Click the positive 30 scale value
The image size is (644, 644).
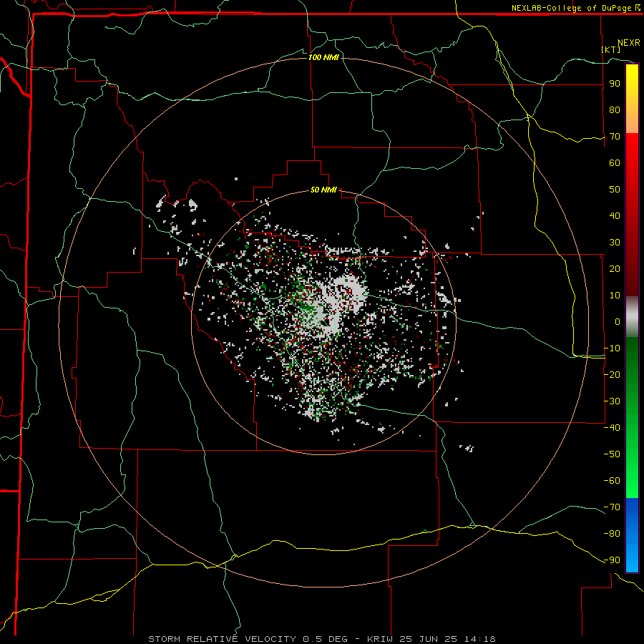(615, 243)
